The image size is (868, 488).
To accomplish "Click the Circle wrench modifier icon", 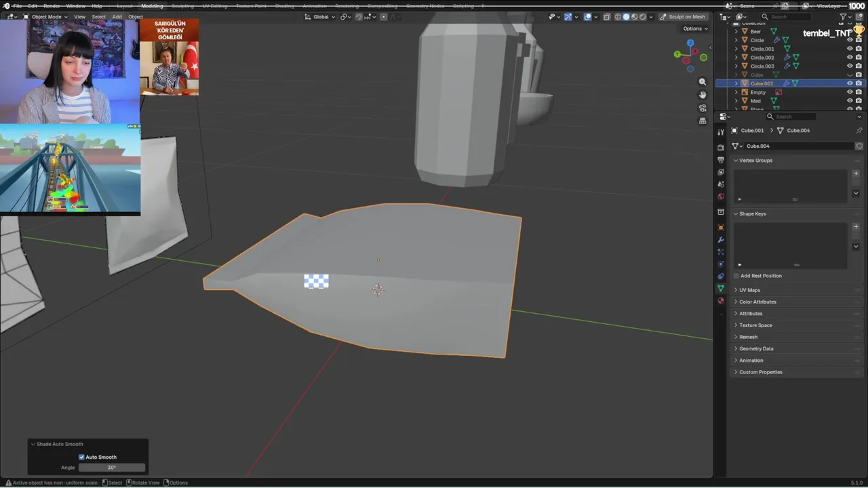I will 776,40.
